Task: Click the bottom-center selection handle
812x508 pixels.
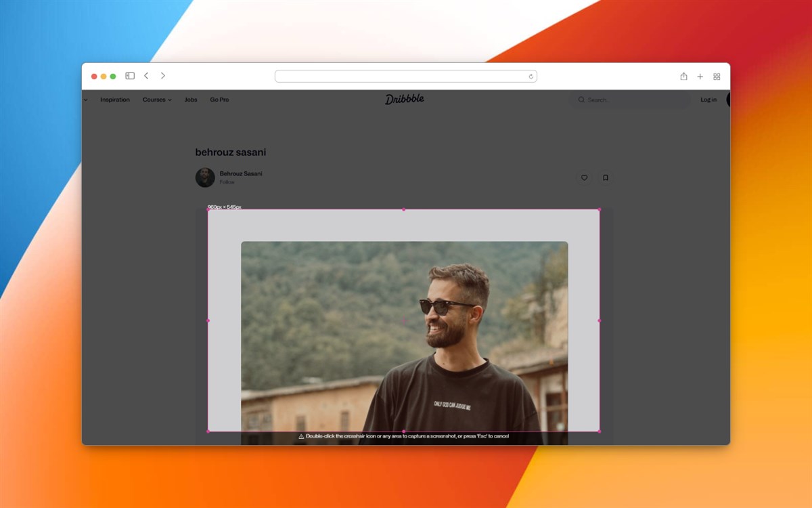Action: (x=404, y=431)
